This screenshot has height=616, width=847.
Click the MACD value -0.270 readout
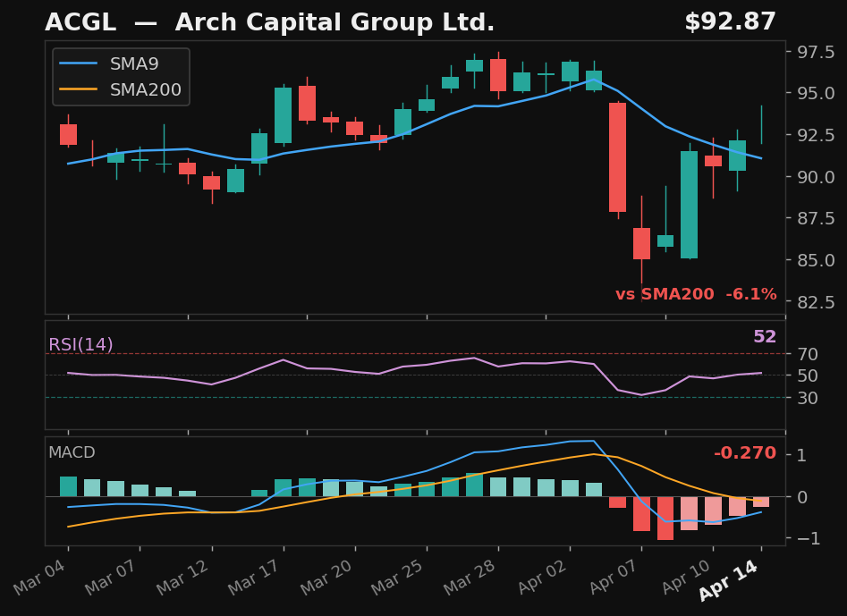[x=745, y=452]
